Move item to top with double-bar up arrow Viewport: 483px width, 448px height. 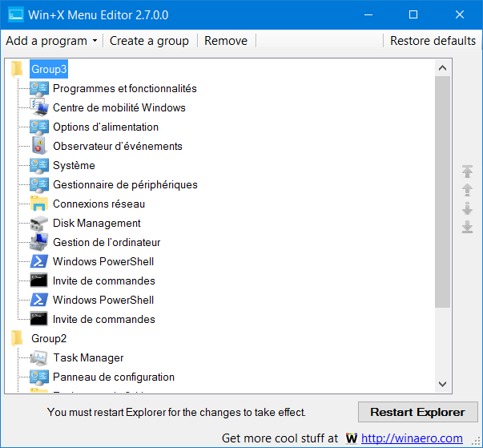467,172
